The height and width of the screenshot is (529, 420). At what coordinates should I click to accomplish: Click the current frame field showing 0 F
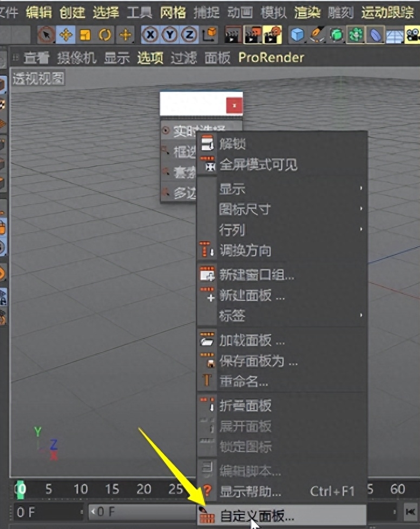tap(48, 512)
